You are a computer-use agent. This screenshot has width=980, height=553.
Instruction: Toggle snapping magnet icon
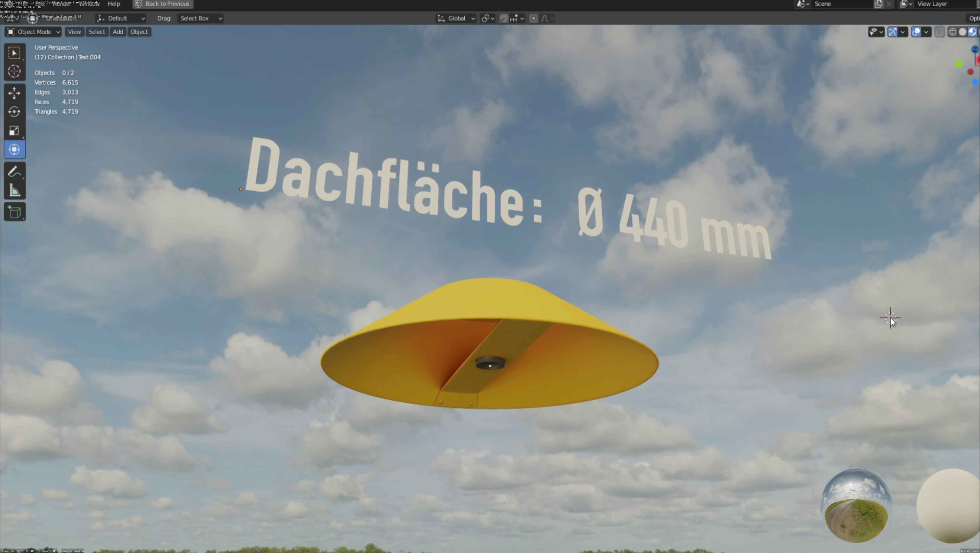(x=504, y=18)
